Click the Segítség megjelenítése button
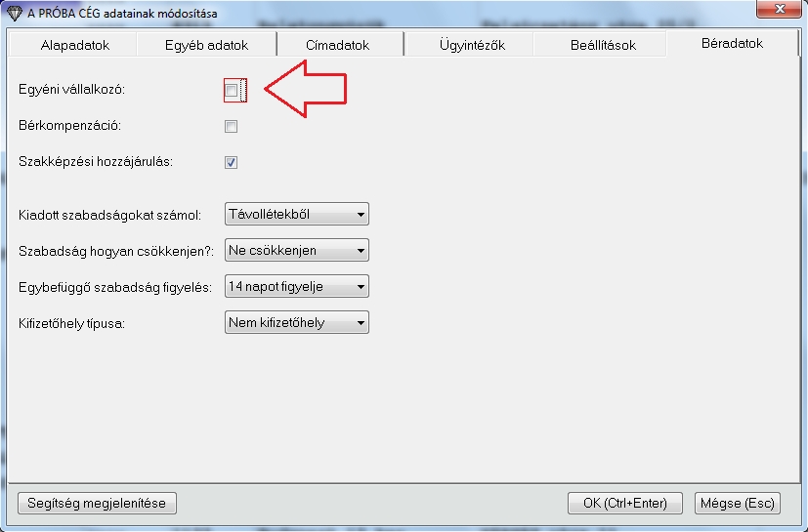Screen dimensions: 808x532 [x=97, y=504]
